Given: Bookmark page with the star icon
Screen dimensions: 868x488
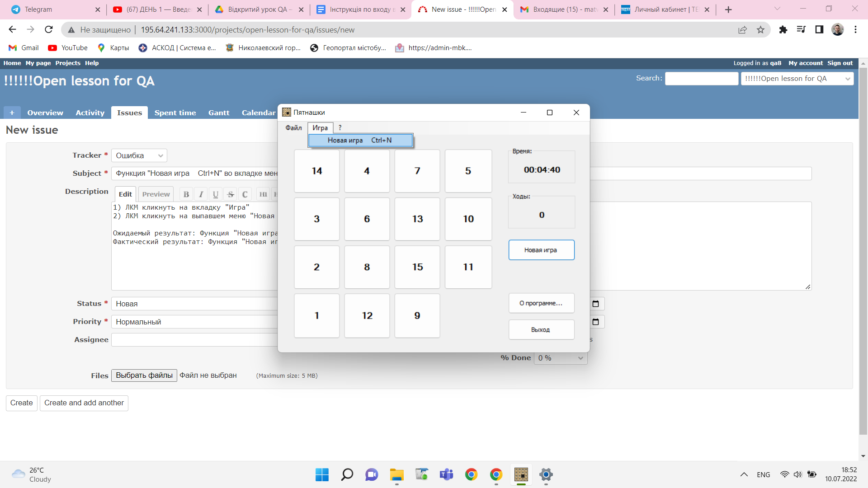Looking at the screenshot, I should pyautogui.click(x=761, y=30).
